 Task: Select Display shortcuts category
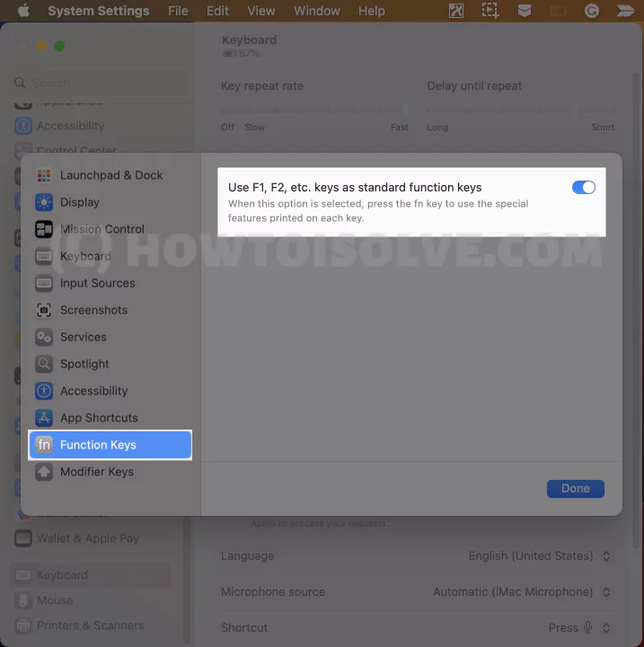coord(110,202)
